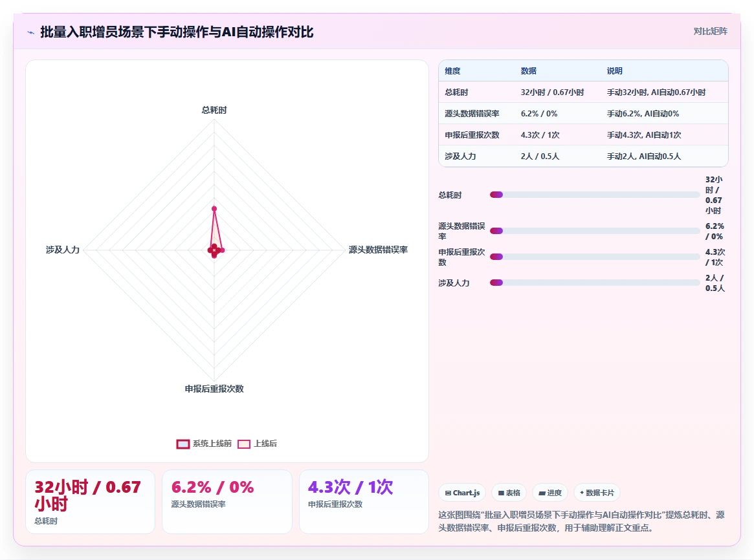The height and width of the screenshot is (560, 754).
Task: Click the 32小时 / 0.67小时 data card
Action: click(x=91, y=502)
